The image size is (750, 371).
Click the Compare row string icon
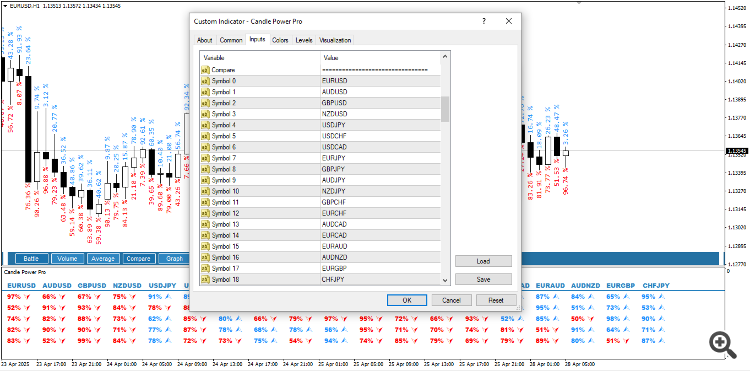pyautogui.click(x=205, y=69)
